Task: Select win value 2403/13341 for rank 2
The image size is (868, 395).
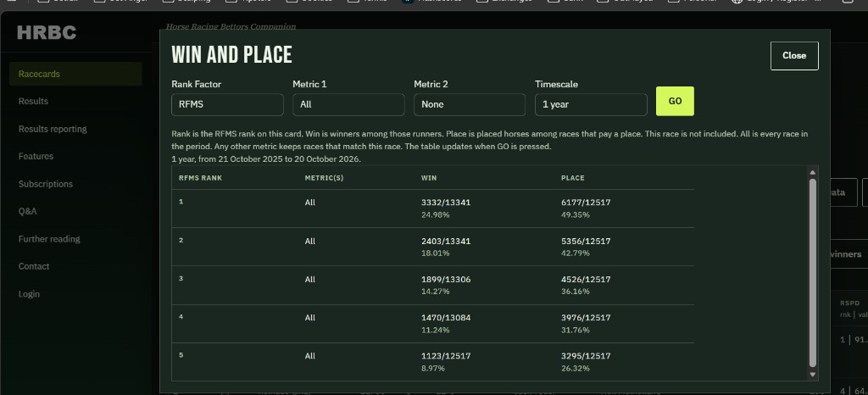Action: 446,242
